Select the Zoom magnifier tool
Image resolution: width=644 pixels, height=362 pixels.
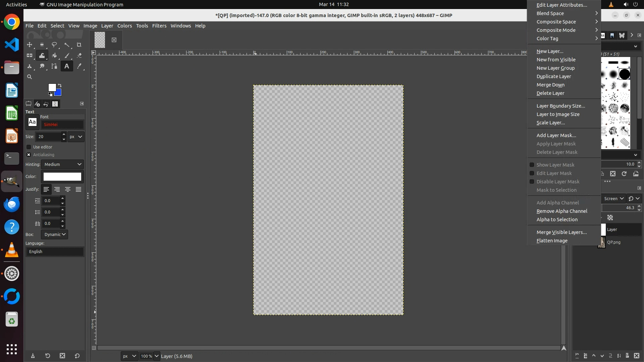click(30, 77)
